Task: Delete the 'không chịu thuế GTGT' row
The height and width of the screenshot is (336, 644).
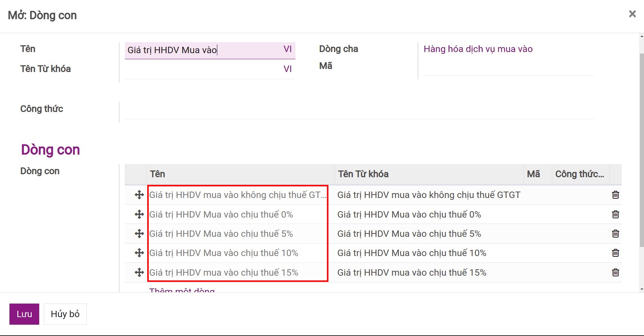Action: [x=615, y=195]
